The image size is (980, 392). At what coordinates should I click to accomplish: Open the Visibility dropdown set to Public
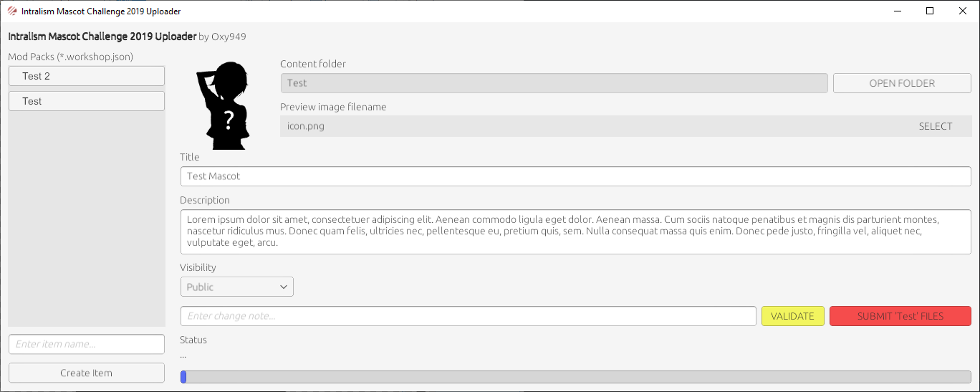[x=236, y=287]
